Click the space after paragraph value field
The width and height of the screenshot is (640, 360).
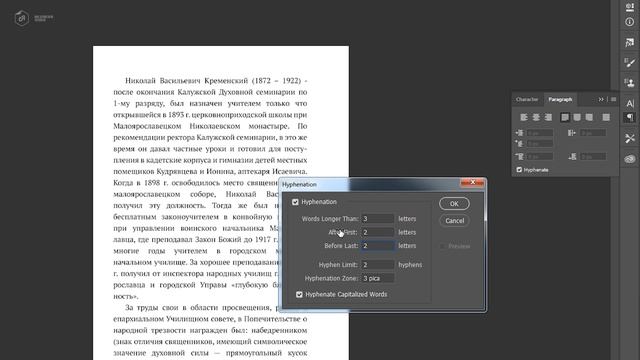[x=593, y=157]
